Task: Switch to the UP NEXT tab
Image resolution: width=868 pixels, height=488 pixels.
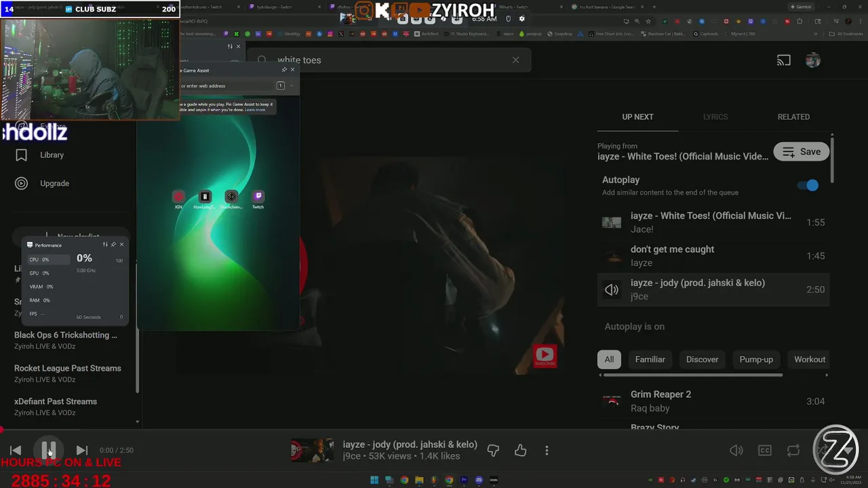Action: point(638,117)
